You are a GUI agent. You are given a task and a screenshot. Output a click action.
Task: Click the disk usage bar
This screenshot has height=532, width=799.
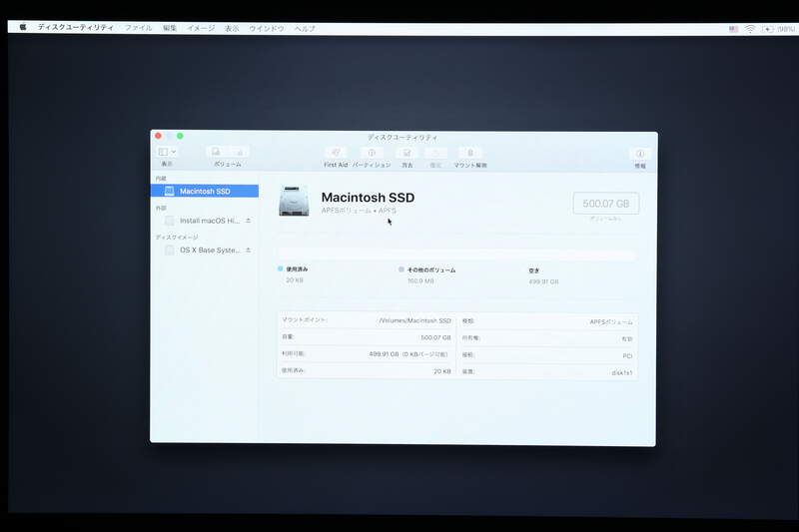[457, 253]
